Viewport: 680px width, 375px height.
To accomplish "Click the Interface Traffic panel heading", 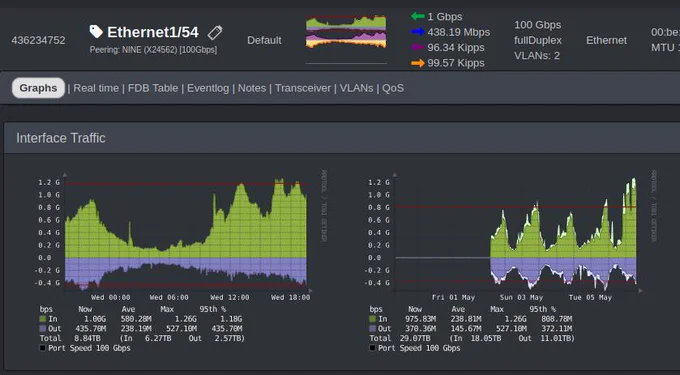I will pos(61,138).
